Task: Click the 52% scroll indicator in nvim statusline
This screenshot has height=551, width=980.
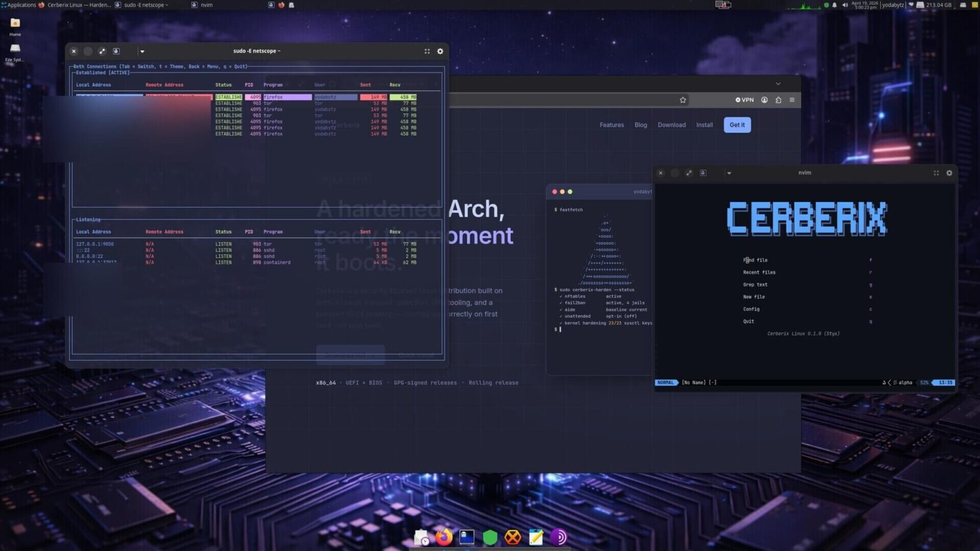Action: tap(923, 382)
